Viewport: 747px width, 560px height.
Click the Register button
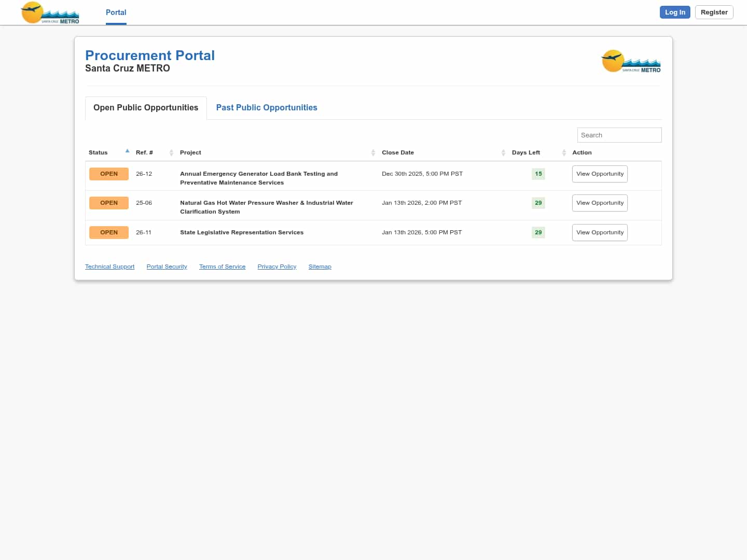[x=714, y=12]
